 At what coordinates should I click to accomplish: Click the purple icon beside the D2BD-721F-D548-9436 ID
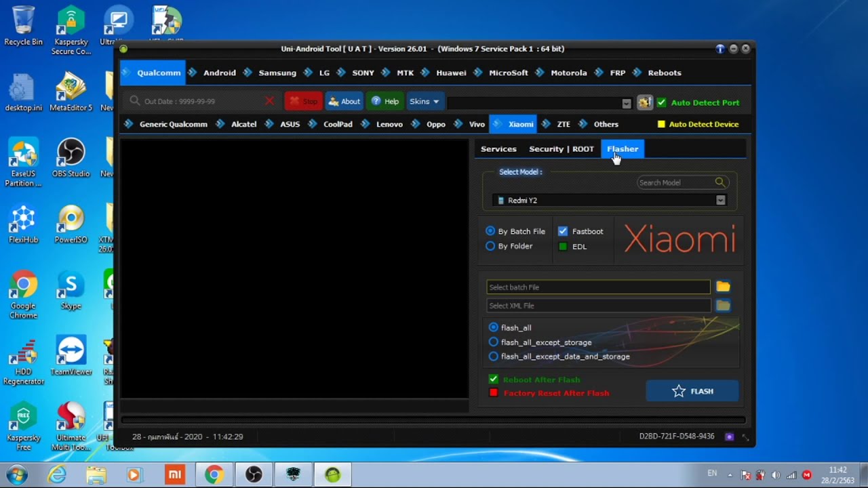click(x=729, y=436)
